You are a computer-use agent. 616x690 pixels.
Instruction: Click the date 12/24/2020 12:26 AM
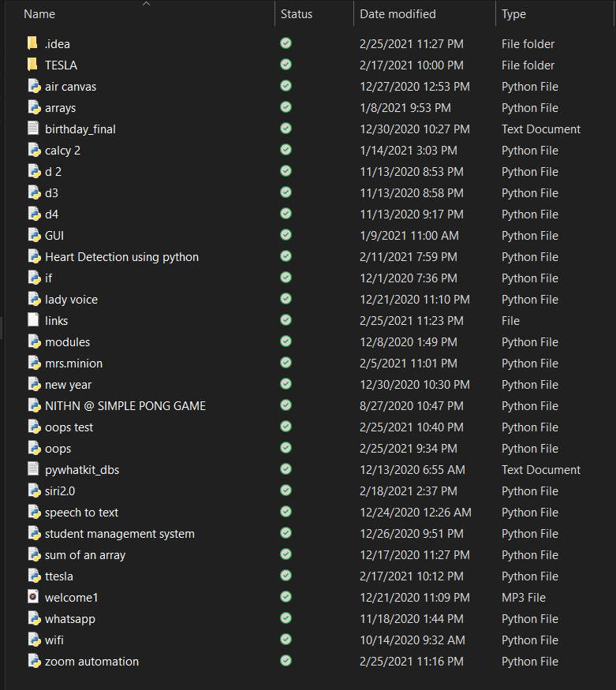(416, 513)
